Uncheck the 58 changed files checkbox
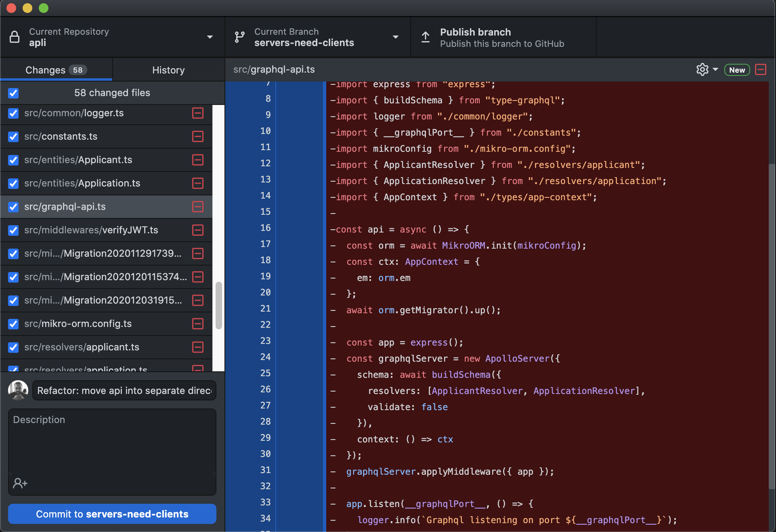Viewport: 776px width, 532px height. [x=13, y=93]
